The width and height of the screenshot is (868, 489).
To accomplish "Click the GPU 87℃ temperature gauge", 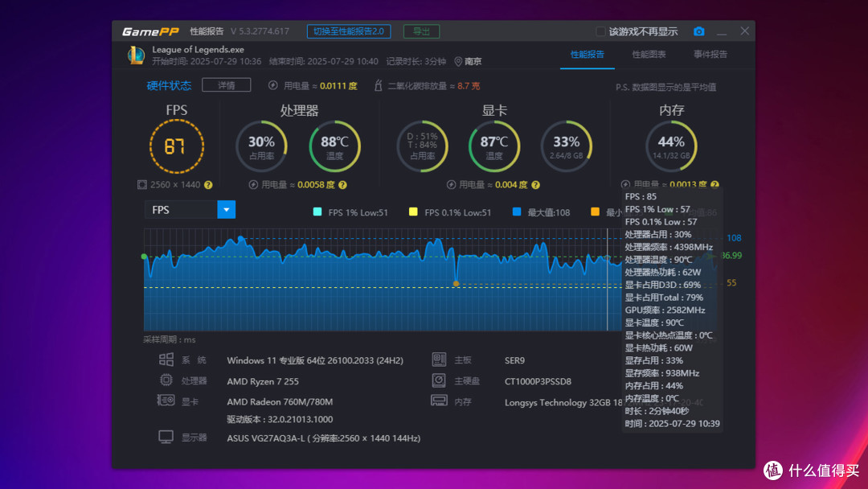I will [x=494, y=146].
